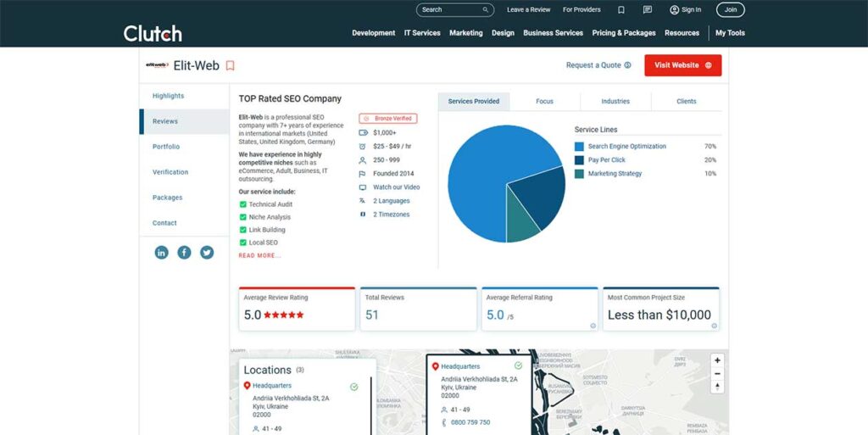Click the Technical Audit green checkmark
Image resolution: width=868 pixels, height=435 pixels.
click(x=242, y=204)
